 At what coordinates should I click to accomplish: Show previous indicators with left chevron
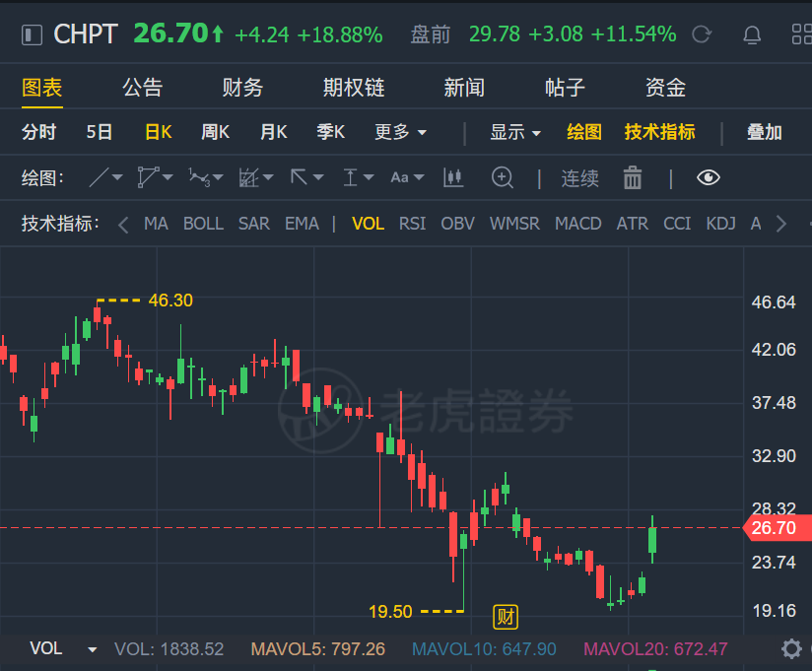tap(123, 225)
